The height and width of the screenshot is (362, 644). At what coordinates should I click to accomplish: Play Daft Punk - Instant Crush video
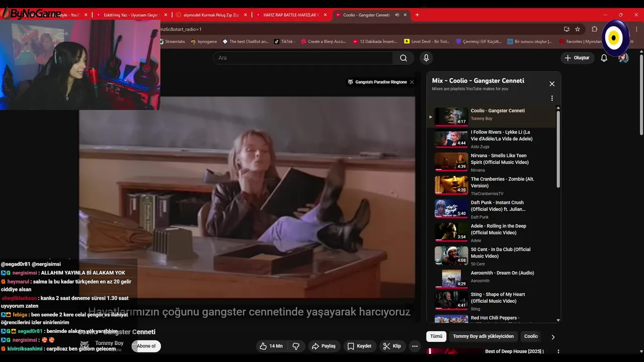492,209
